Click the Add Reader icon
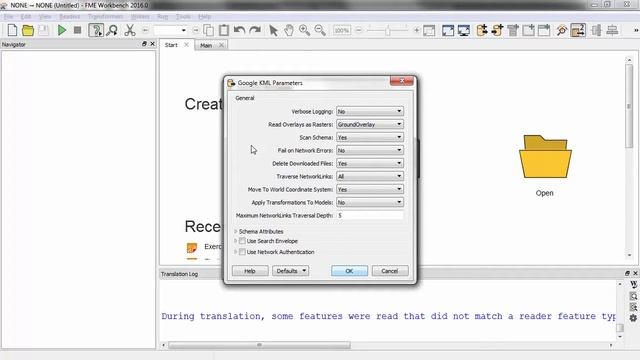The width and height of the screenshot is (640, 360). (x=482, y=30)
